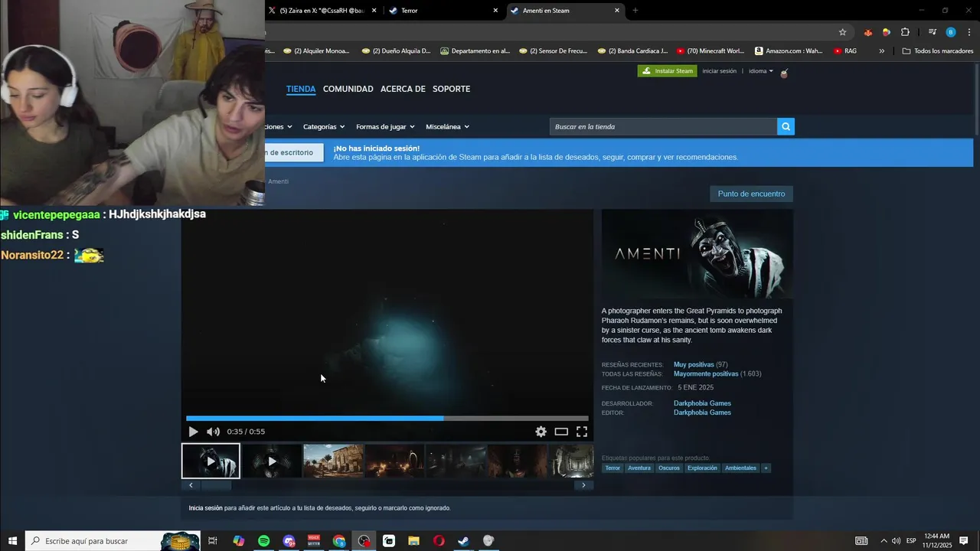
Task: Toggle theater mode on video player
Action: point(561,432)
